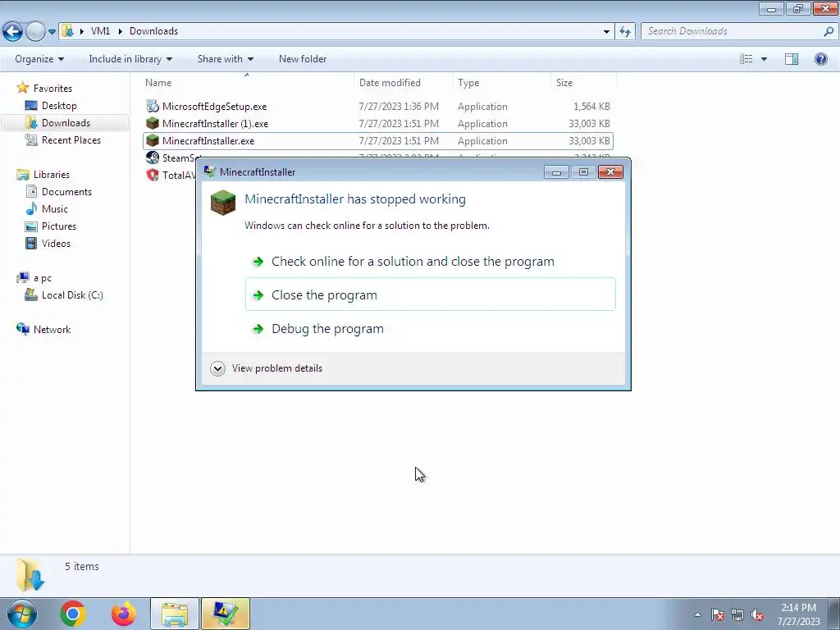Click date 7/27/2023 1:36 PM
This screenshot has height=630, width=840.
click(399, 107)
